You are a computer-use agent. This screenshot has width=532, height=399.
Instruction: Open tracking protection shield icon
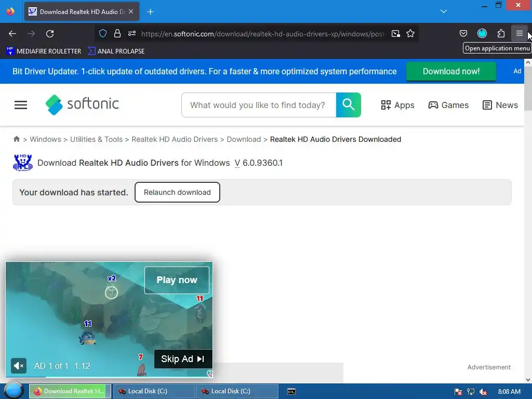103,34
